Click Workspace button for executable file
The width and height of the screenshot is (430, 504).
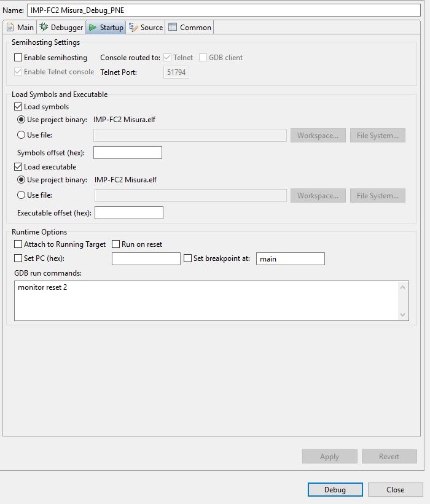(318, 195)
